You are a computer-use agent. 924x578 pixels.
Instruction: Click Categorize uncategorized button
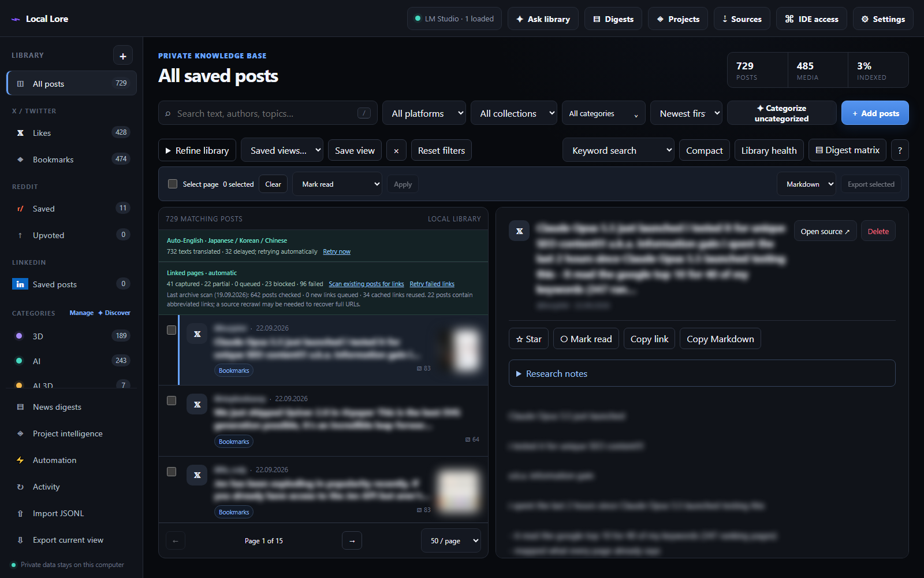782,113
